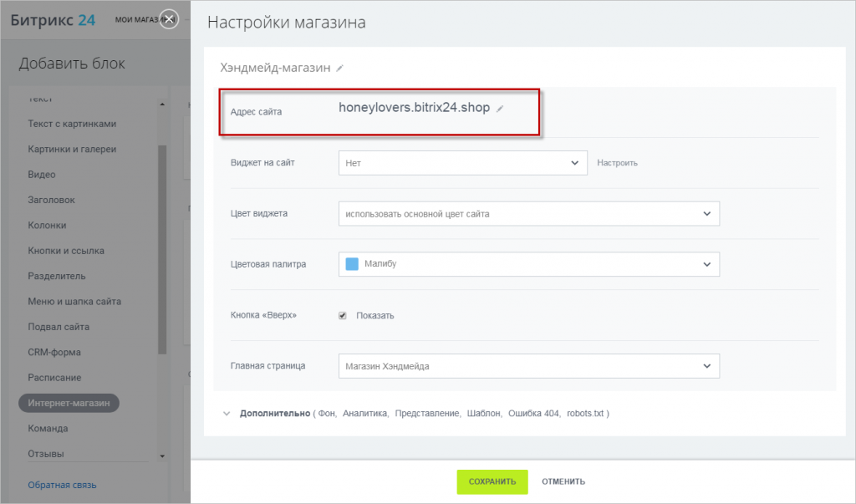The height and width of the screenshot is (504, 856).
Task: Select CRM-форма block category
Action: click(54, 352)
